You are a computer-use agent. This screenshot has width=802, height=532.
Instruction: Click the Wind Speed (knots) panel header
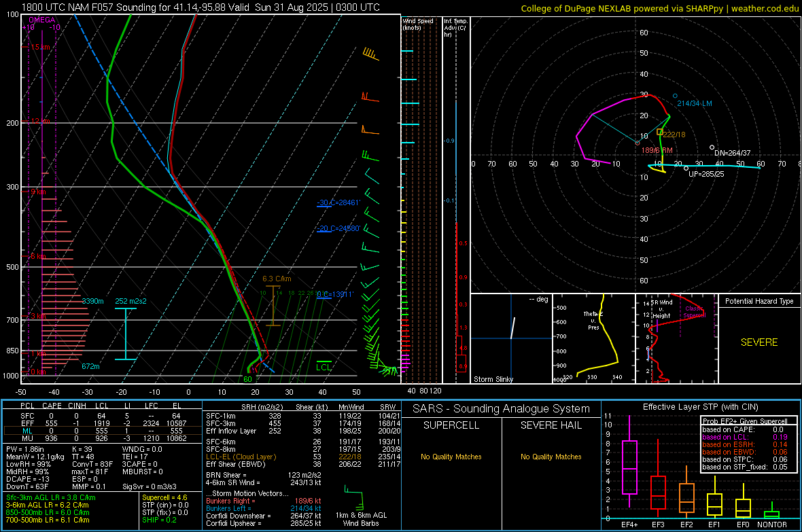click(418, 24)
